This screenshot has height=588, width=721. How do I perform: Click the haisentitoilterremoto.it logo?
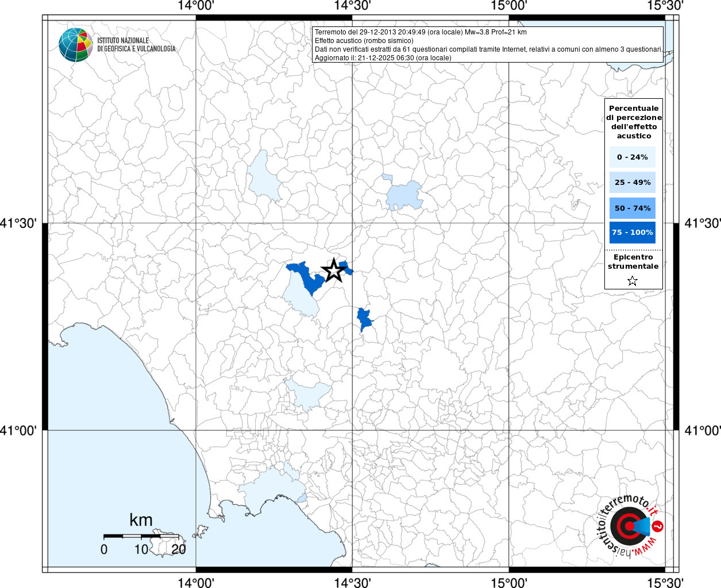[x=630, y=527]
